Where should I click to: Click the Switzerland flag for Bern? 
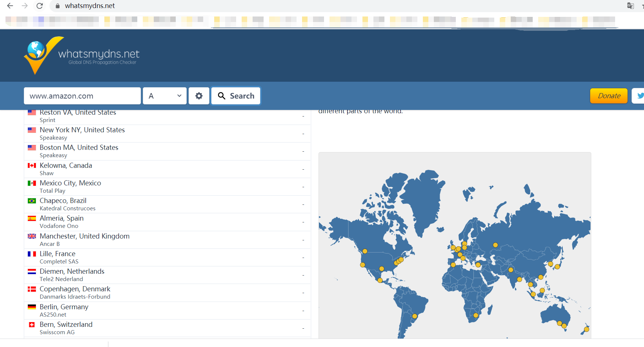pyautogui.click(x=32, y=325)
